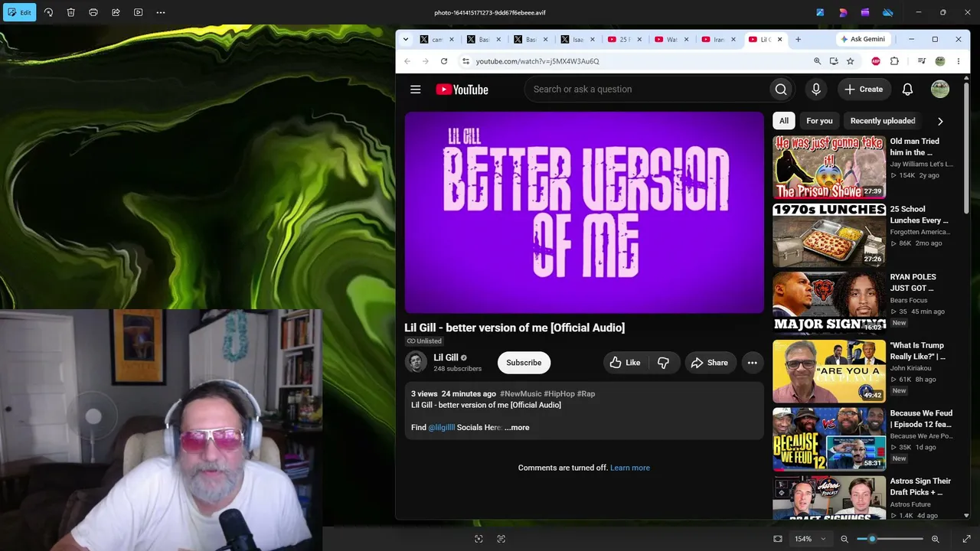Click the scan text icon in Photos bottom bar
The height and width of the screenshot is (551, 980).
point(501,539)
